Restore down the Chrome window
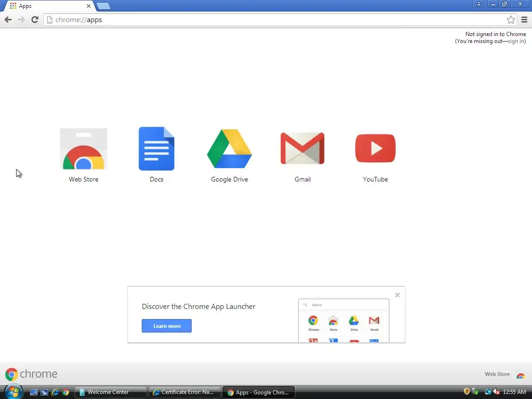This screenshot has width=532, height=399. pyautogui.click(x=504, y=4)
